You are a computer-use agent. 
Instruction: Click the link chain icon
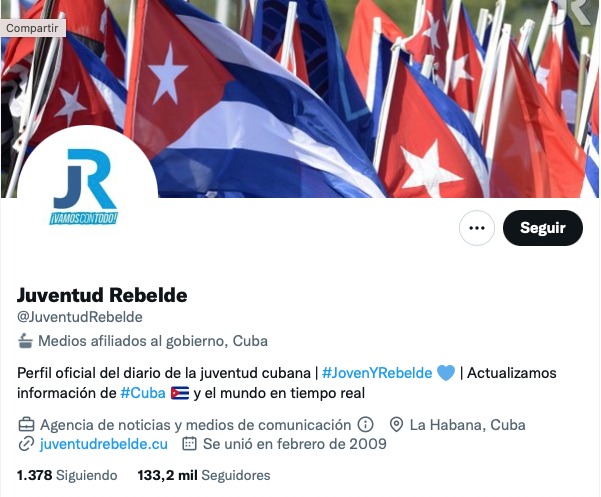point(26,444)
